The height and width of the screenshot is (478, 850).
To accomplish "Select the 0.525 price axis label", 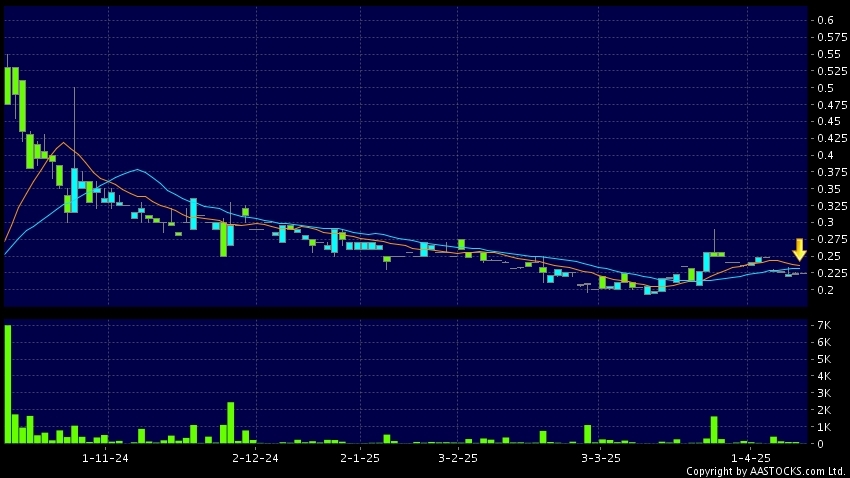I will pyautogui.click(x=832, y=71).
